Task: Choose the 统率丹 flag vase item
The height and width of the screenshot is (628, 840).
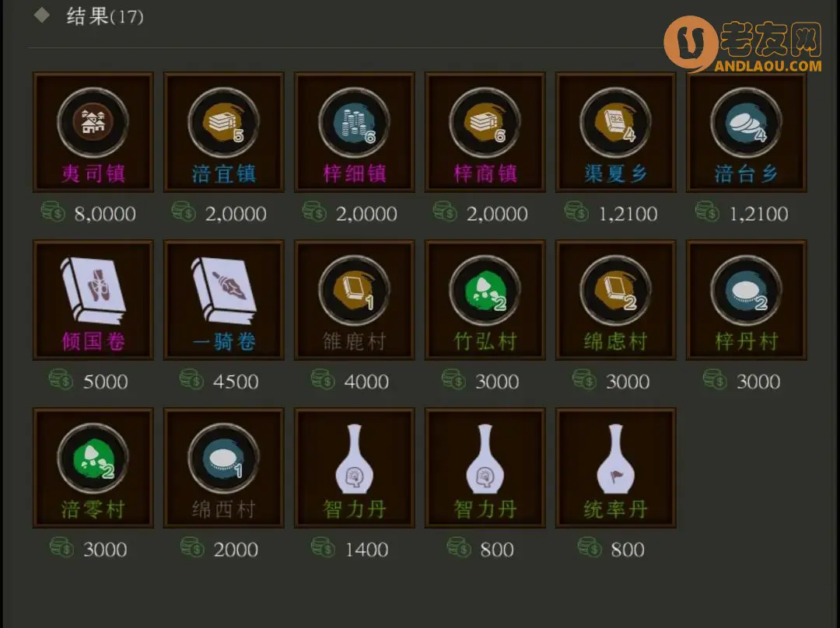Action: [615, 468]
